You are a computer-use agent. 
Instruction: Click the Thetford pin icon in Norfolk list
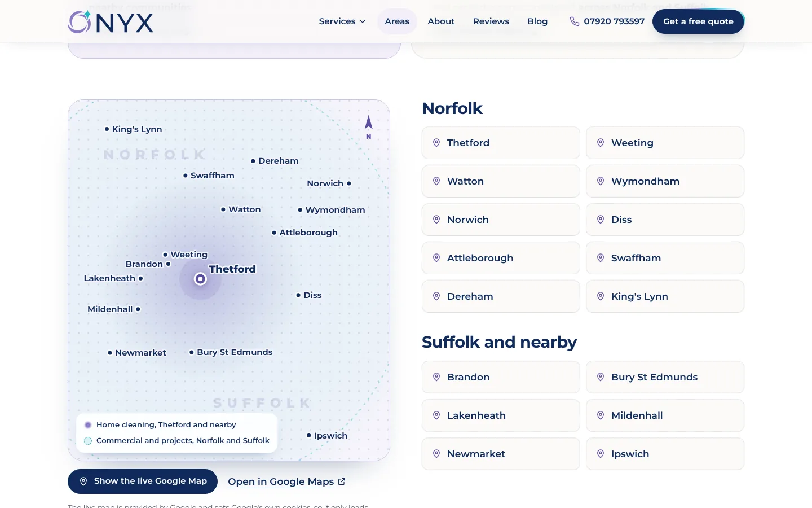pyautogui.click(x=436, y=143)
